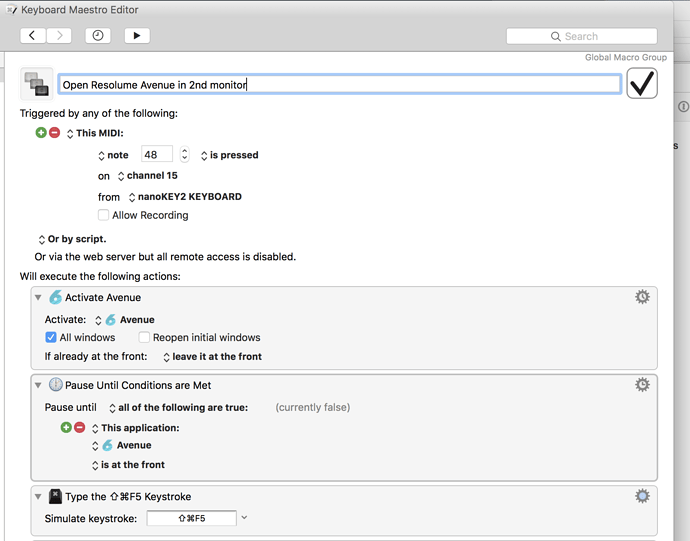Remove the application condition with red minus
The height and width of the screenshot is (541, 690).
tap(80, 427)
